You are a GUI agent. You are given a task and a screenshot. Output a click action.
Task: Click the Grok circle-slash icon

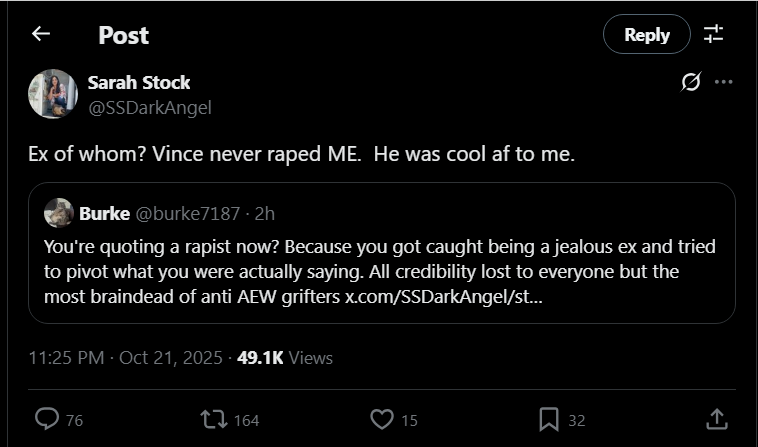[690, 82]
